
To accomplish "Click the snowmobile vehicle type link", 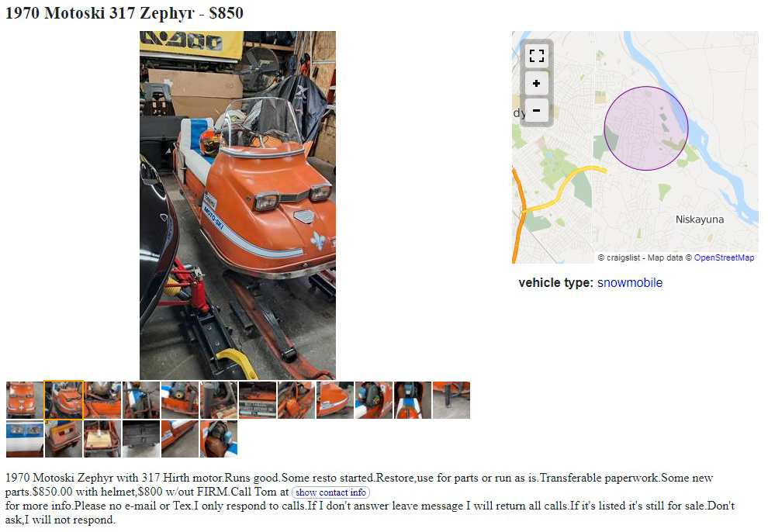I will pyautogui.click(x=629, y=282).
